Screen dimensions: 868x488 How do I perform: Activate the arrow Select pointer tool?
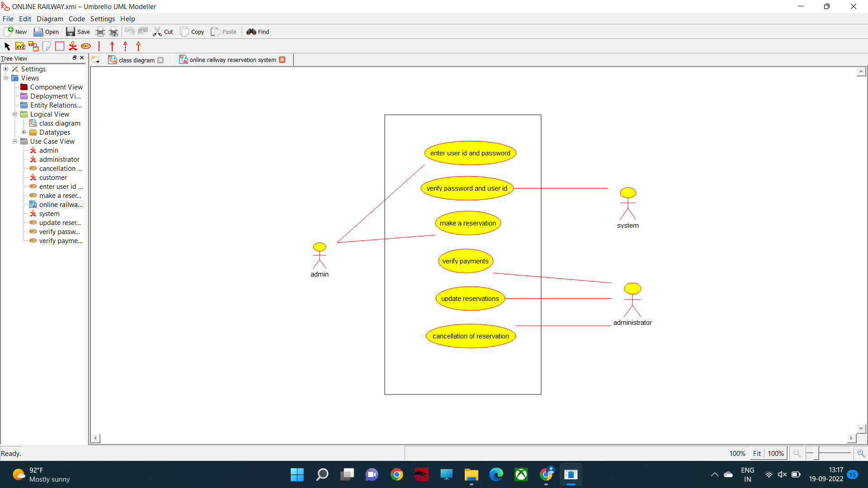[x=7, y=46]
